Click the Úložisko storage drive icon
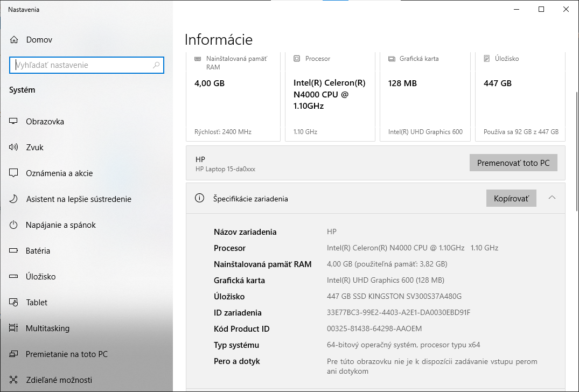The height and width of the screenshot is (392, 579). click(13, 276)
